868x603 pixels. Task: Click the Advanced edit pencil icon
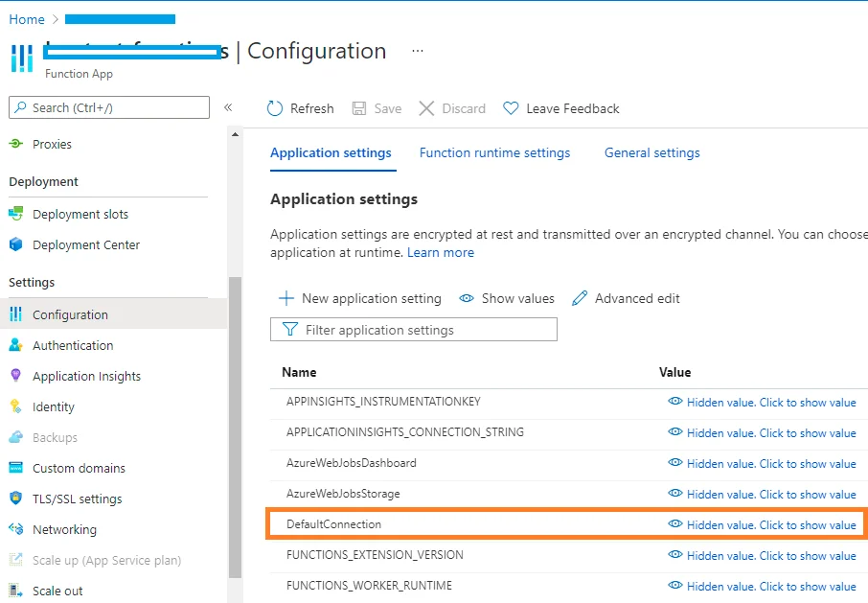click(580, 298)
